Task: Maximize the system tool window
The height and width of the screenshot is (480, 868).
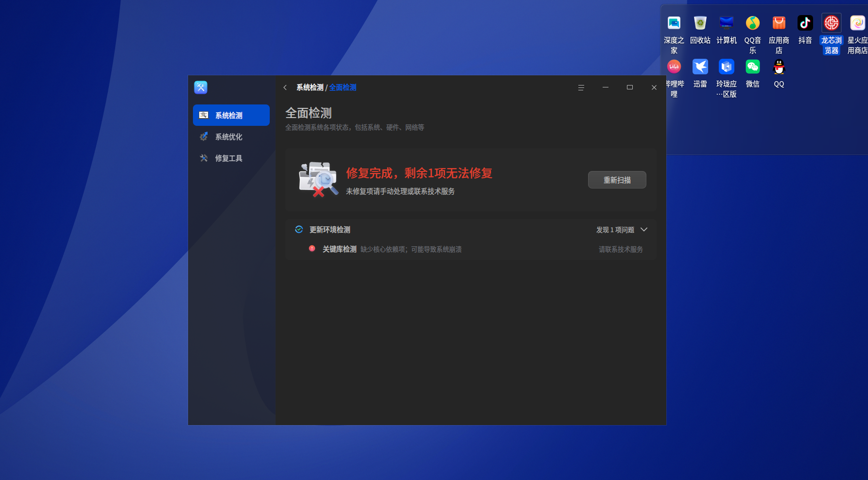Action: (630, 87)
